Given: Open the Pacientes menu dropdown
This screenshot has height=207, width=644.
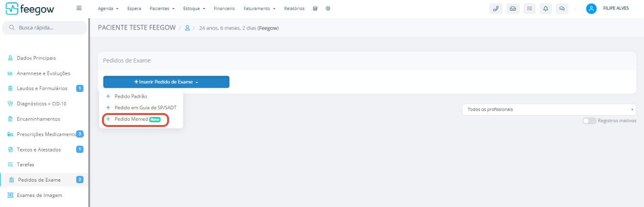Looking at the screenshot, I should pos(162,9).
